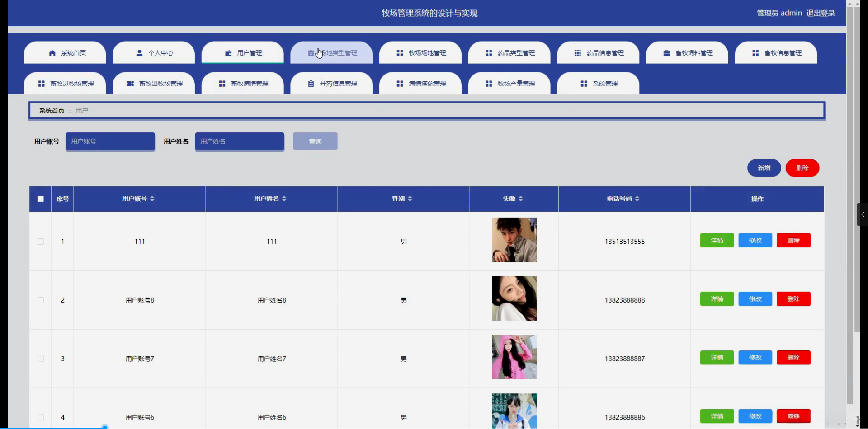The image size is (868, 429).
Task: Click the briefcase icon on 畜牧饲料管理 tab
Action: (666, 53)
